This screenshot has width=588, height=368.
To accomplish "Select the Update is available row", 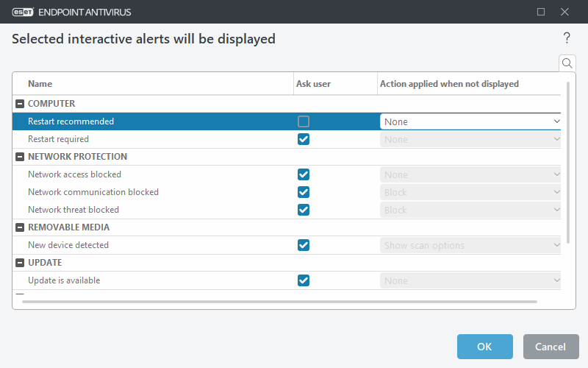I will tap(287, 280).
